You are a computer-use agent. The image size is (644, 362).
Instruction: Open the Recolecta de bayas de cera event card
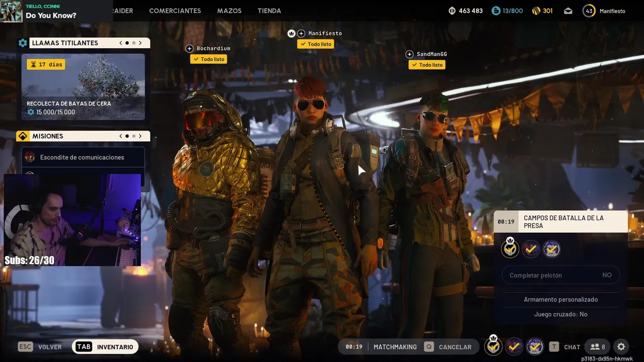[x=83, y=87]
